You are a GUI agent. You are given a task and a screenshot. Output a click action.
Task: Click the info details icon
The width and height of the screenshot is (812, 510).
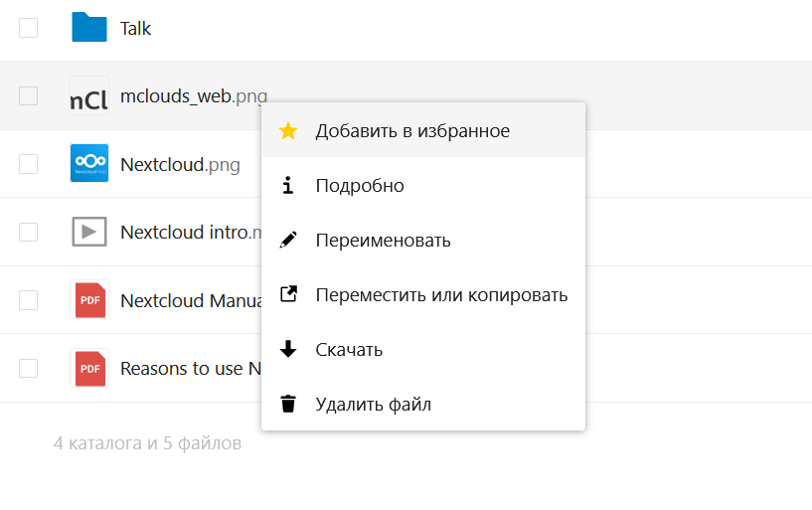[288, 185]
